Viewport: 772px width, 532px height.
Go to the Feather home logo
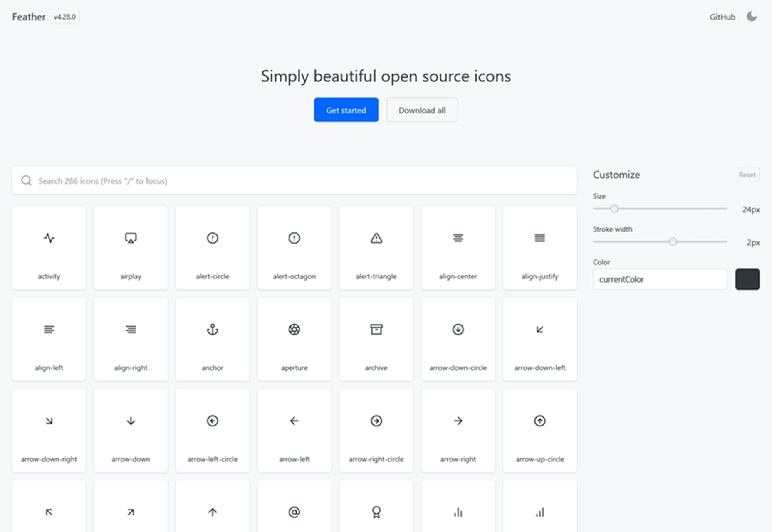pyautogui.click(x=29, y=17)
